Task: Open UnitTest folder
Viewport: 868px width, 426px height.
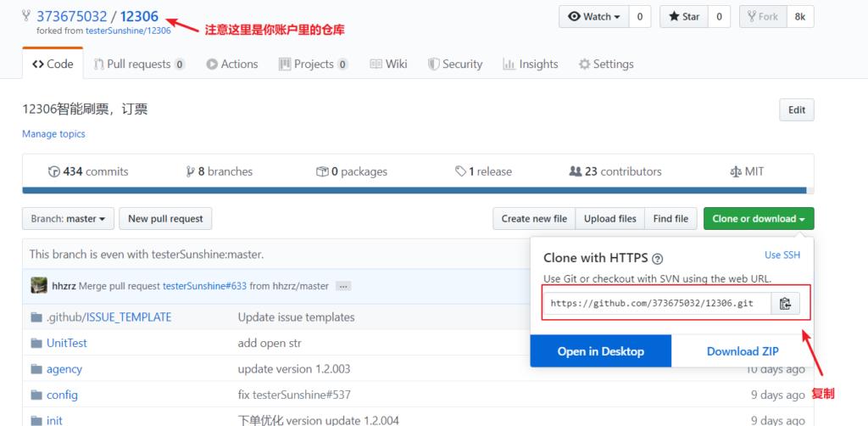Action: pyautogui.click(x=66, y=344)
